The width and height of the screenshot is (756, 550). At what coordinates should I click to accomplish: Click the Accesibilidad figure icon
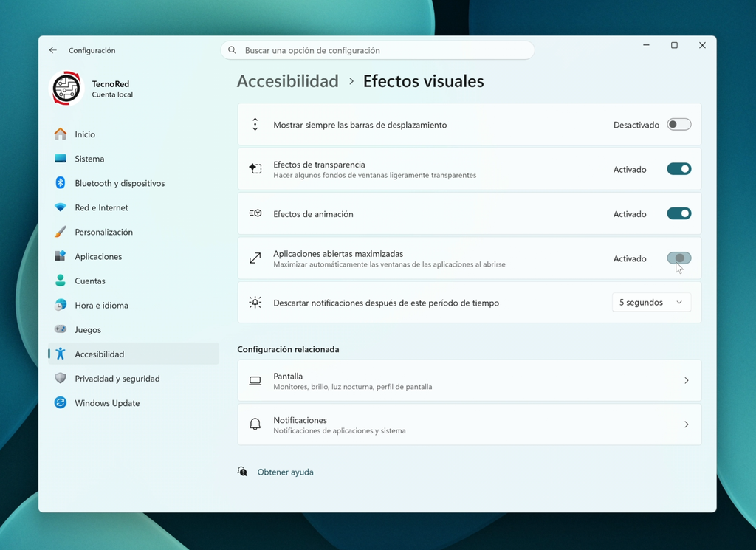point(61,354)
